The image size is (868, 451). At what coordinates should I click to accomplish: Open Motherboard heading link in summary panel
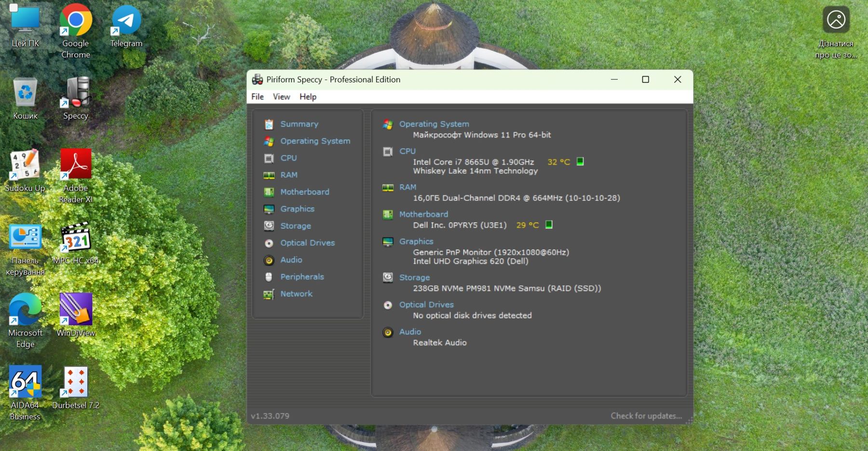pyautogui.click(x=423, y=214)
